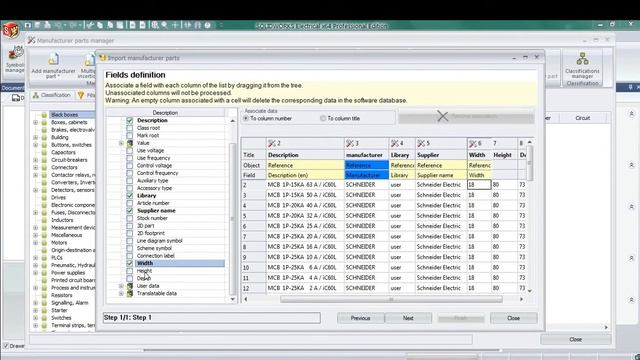The width and height of the screenshot is (640, 360).
Task: Click the remove-association icon on column 5
Action: click(421, 143)
